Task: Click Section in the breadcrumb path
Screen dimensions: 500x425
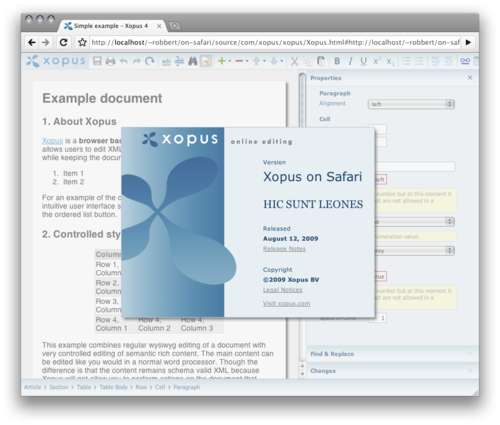Action: click(x=59, y=387)
